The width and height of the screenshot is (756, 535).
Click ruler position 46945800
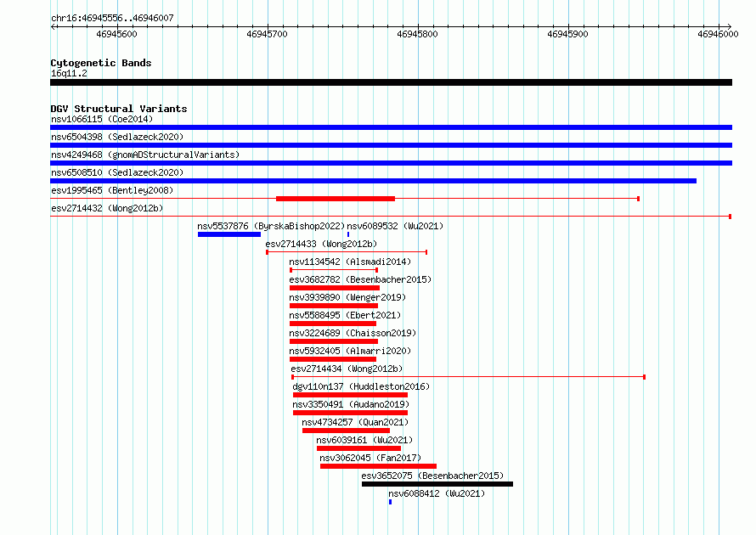(x=418, y=34)
